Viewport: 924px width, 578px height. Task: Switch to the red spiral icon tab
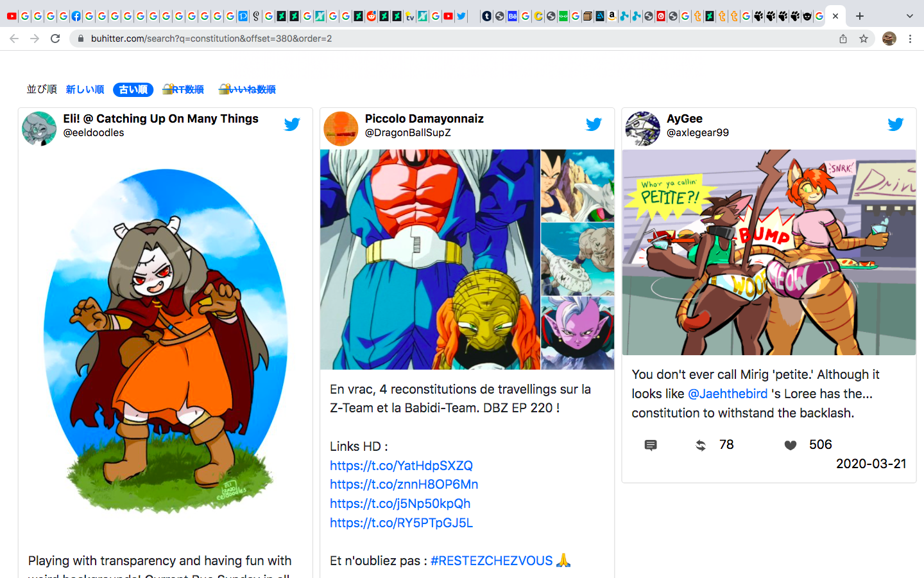[660, 16]
